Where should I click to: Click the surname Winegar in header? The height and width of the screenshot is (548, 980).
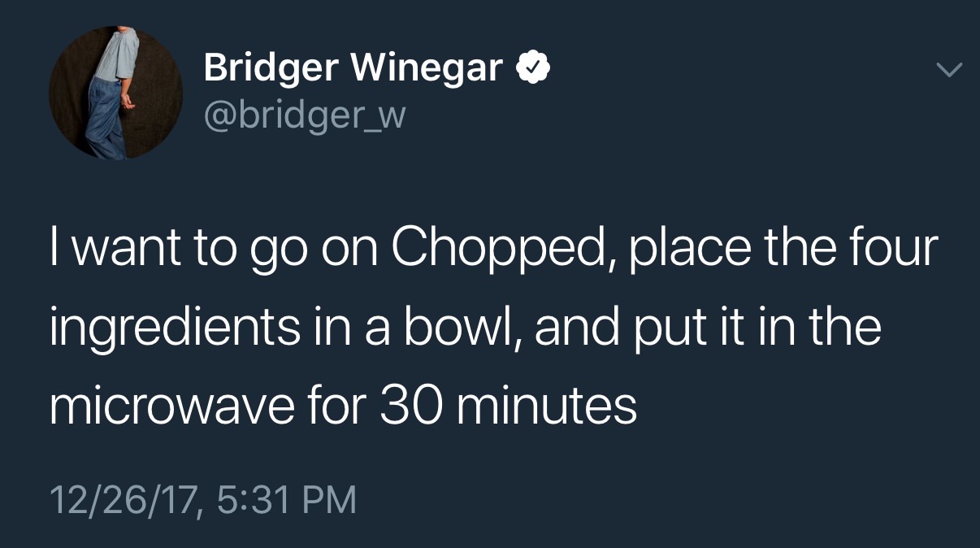[x=427, y=67]
